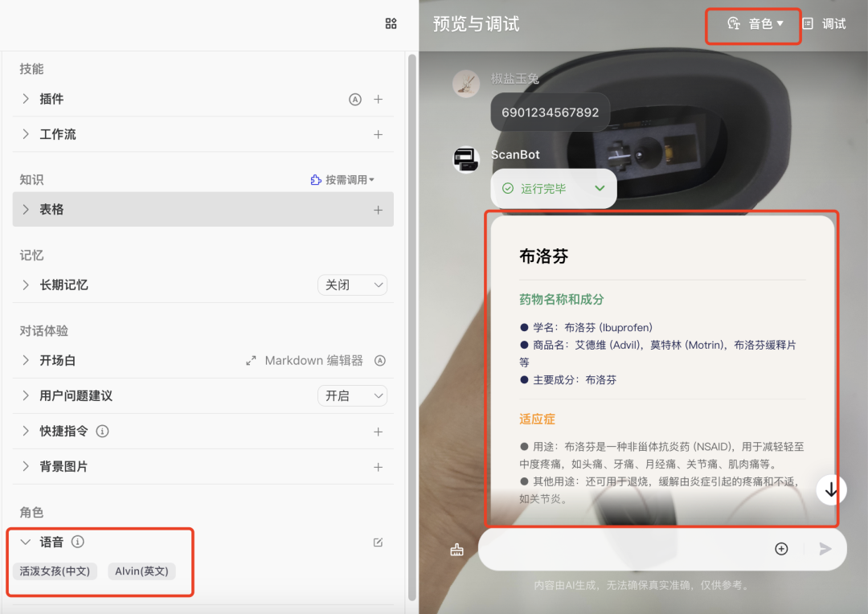Click the 调试 debug icon
868x614 pixels.
808,24
